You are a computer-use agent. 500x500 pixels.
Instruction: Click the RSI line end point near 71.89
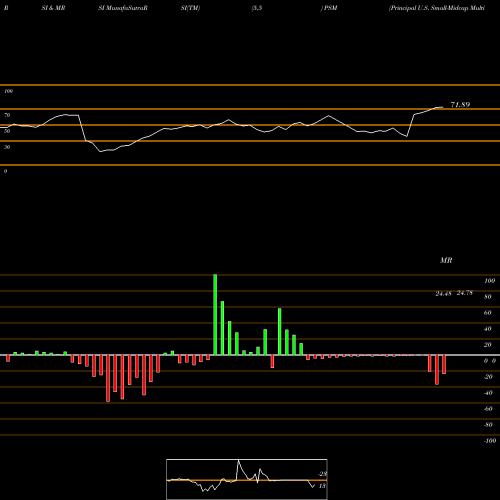442,107
